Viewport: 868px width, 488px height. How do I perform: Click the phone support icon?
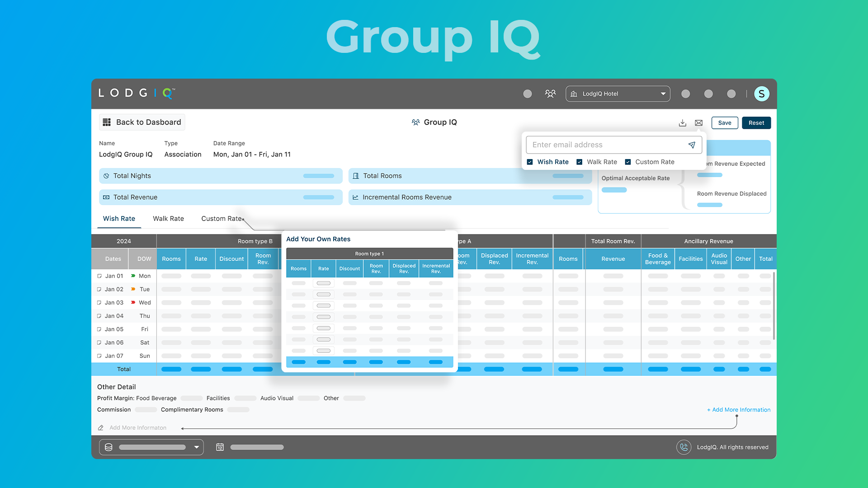pos(684,447)
